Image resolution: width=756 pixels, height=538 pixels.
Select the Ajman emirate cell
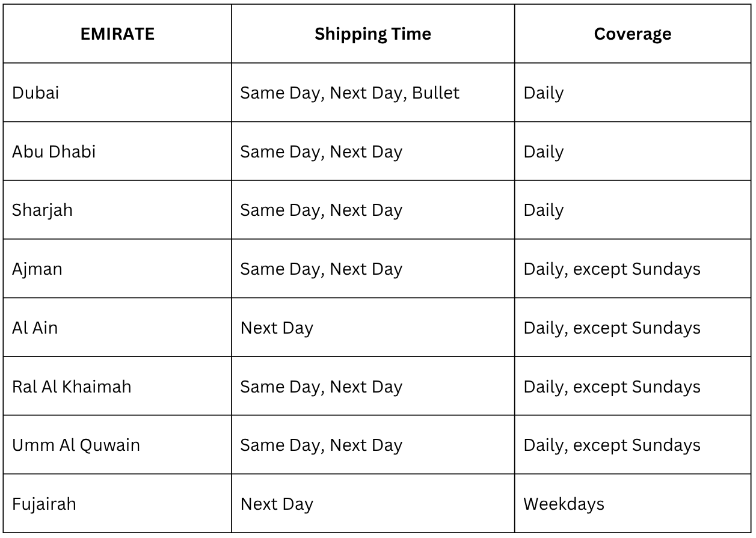pyautogui.click(x=37, y=269)
